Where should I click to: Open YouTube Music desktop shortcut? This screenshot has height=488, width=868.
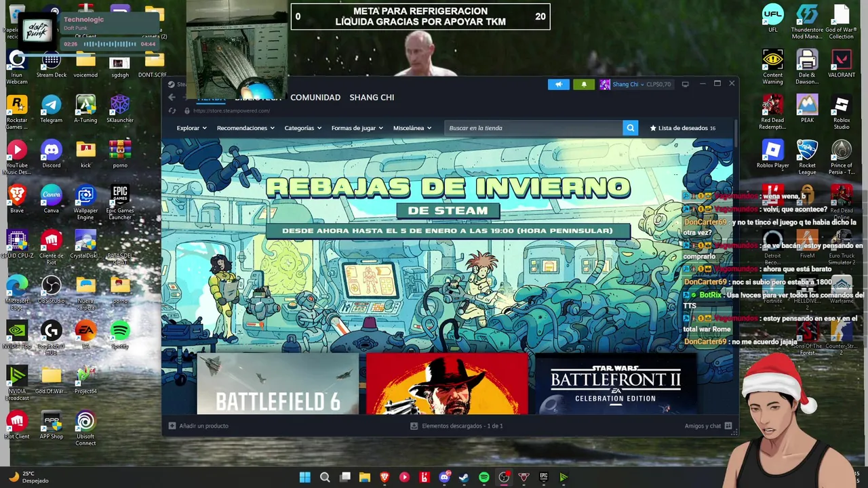coord(17,157)
